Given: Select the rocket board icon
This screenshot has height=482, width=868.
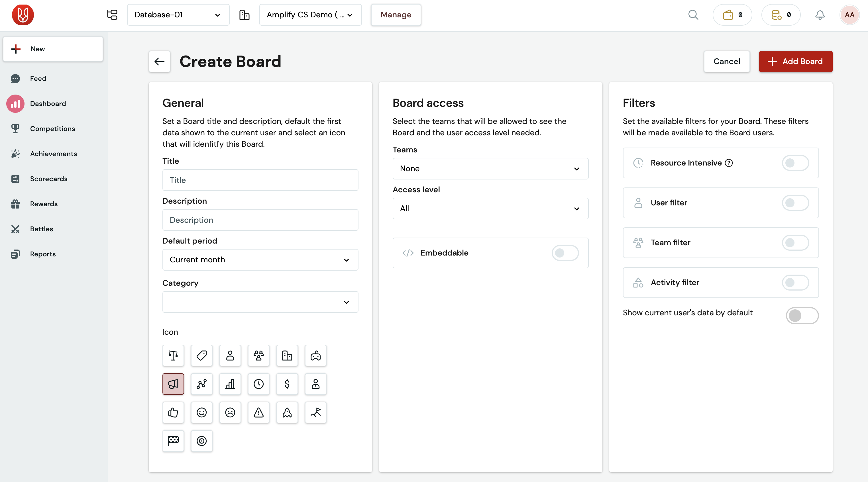Looking at the screenshot, I should 287,412.
